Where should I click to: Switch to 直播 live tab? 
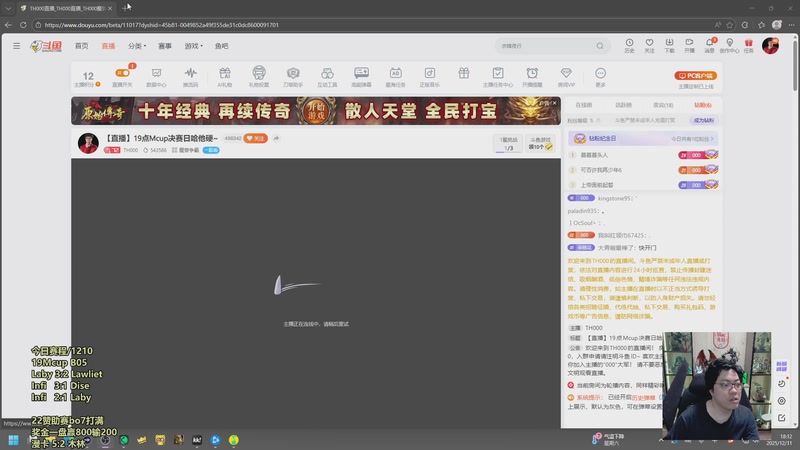[x=108, y=46]
